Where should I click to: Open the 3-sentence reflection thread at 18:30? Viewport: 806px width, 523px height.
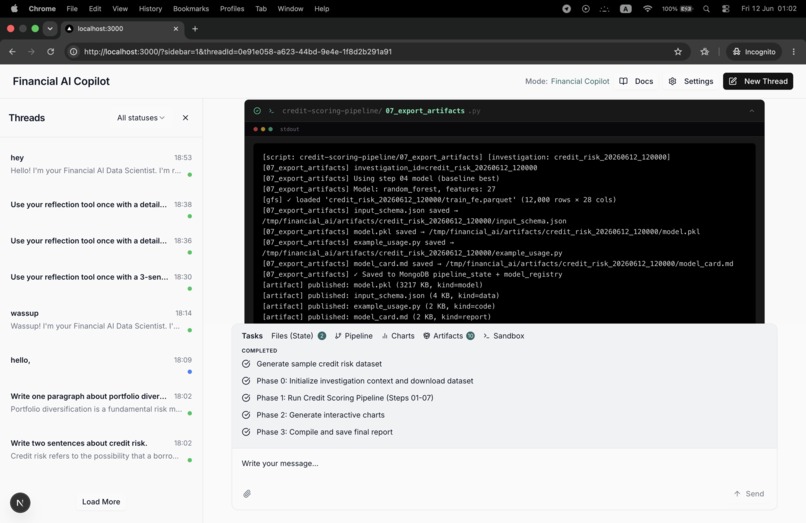[101, 282]
